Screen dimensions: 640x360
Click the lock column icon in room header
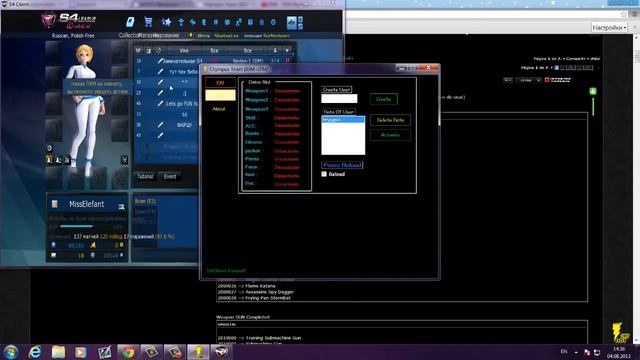click(149, 50)
